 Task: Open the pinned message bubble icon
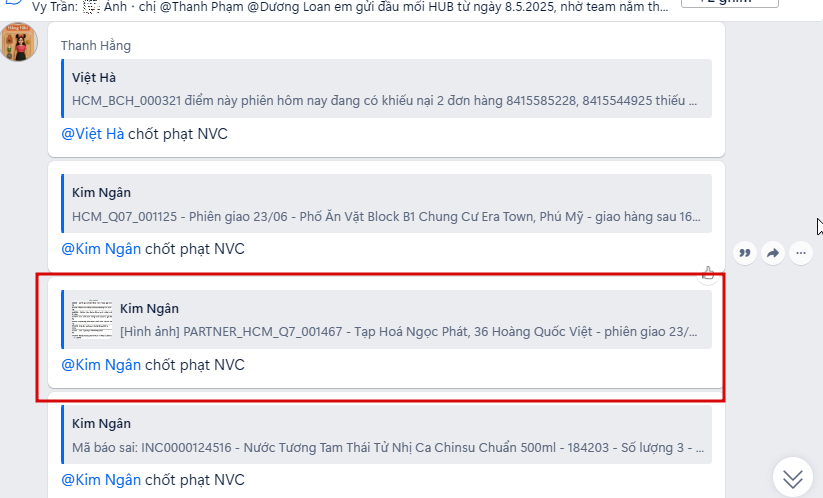13,3
